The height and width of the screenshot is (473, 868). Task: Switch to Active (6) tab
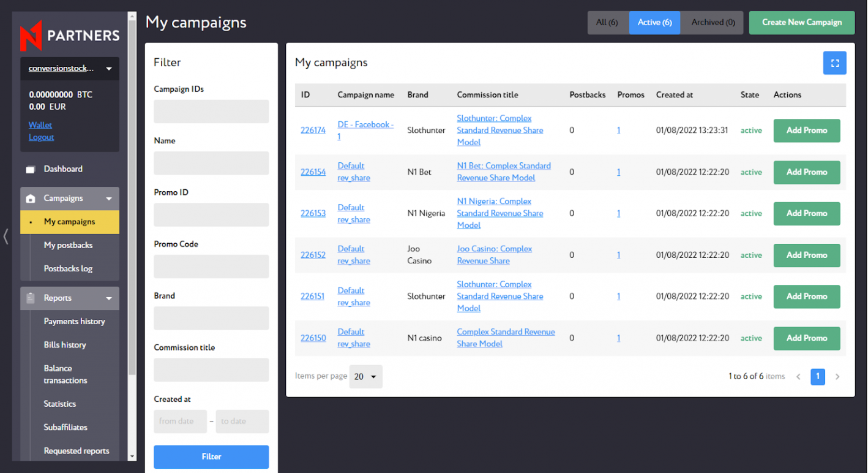click(654, 23)
